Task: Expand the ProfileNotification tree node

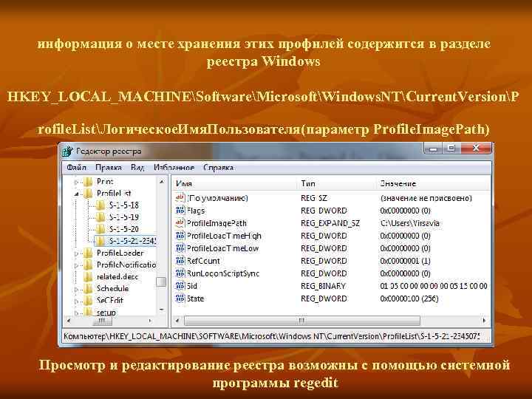Action: (76, 265)
